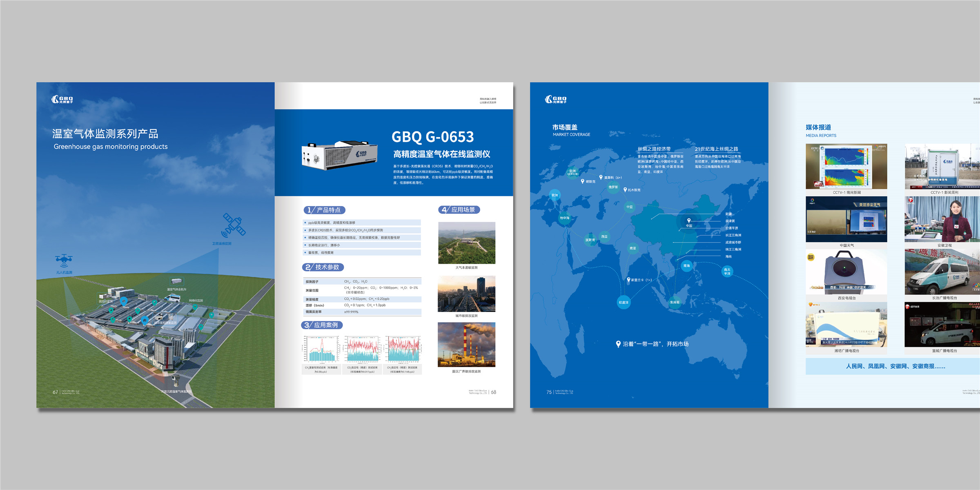This screenshot has width=980, height=490.
Task: Click the factory chimney emission photo
Action: click(466, 345)
